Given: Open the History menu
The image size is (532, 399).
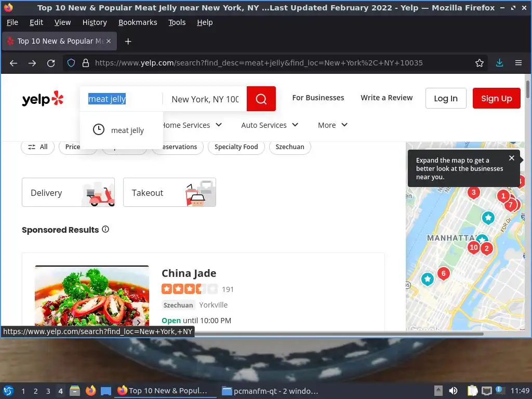Looking at the screenshot, I should coord(95,22).
